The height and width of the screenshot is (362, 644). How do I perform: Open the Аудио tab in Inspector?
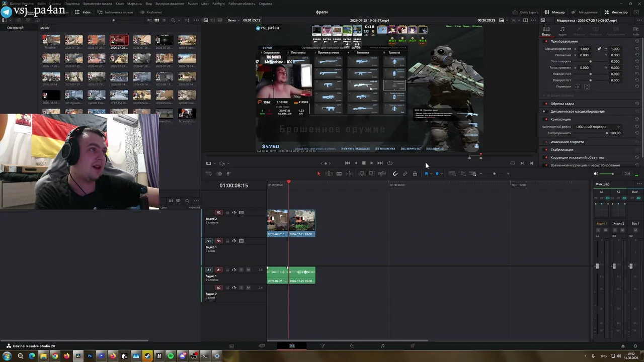[562, 31]
